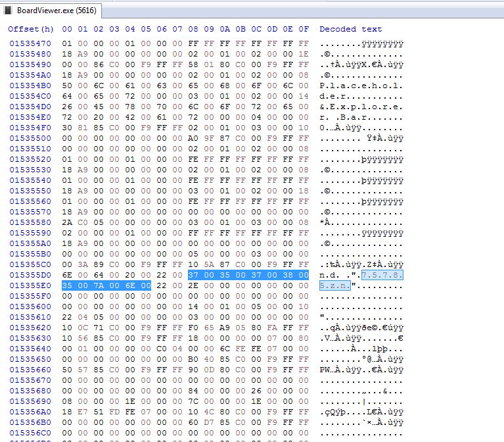504x442 pixels.
Task: Click decoded text 'P.l.a.c.e.h.o.l.'
Action: click(361, 86)
